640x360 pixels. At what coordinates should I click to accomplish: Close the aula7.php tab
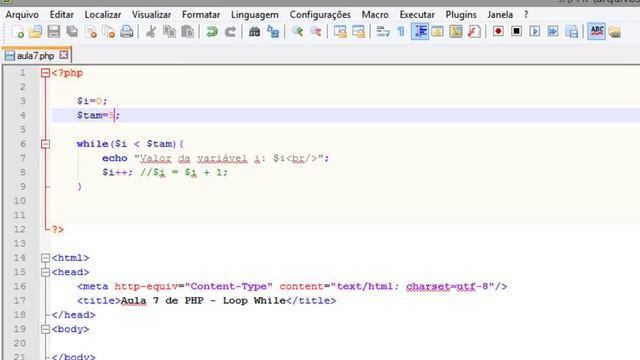tap(64, 55)
